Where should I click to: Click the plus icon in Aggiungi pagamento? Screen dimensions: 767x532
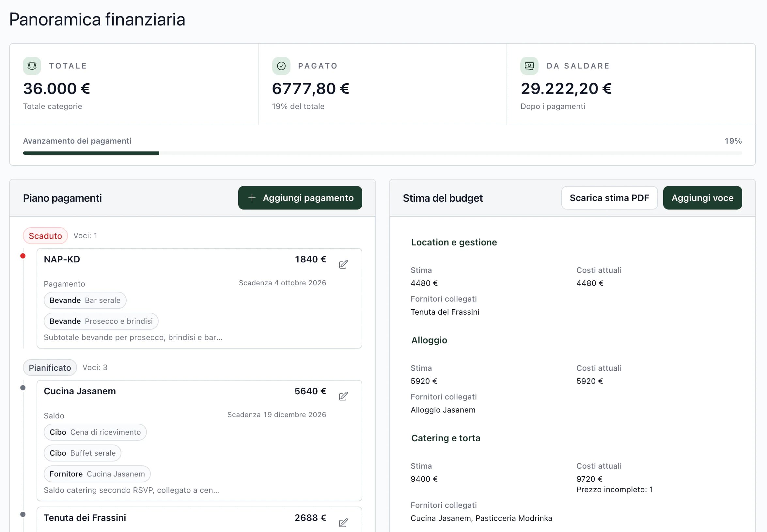coord(252,198)
